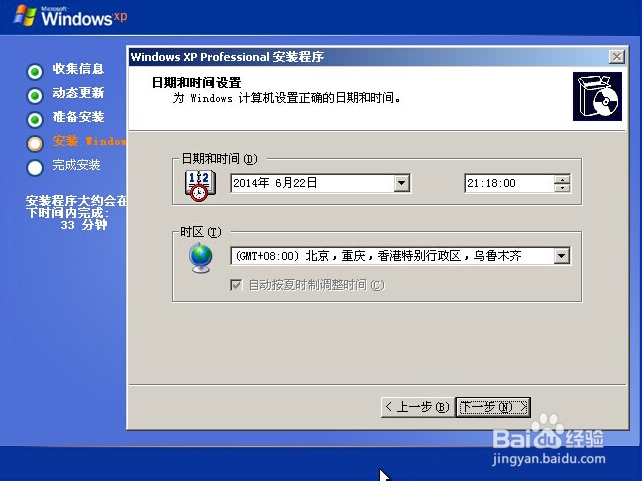Click the globe time zone icon

(x=200, y=257)
